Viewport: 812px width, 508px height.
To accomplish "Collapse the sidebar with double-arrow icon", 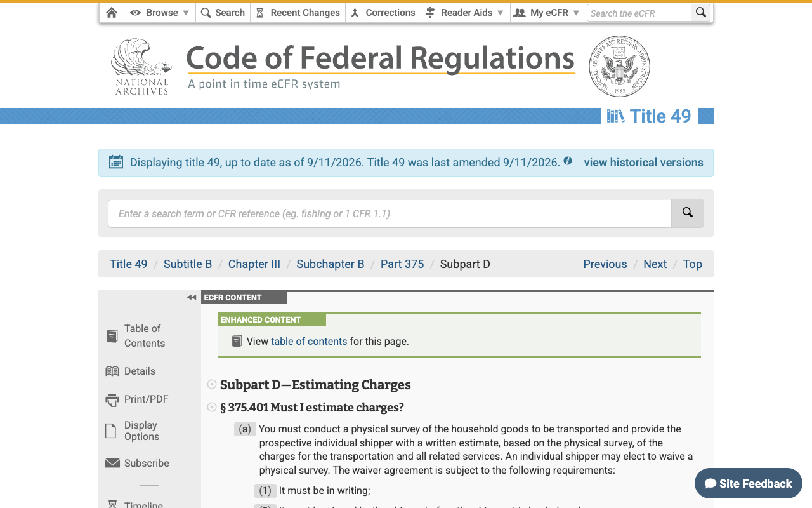I will coord(192,297).
